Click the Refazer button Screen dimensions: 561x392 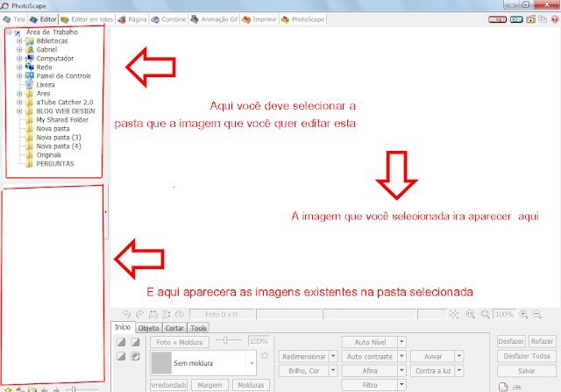point(542,341)
